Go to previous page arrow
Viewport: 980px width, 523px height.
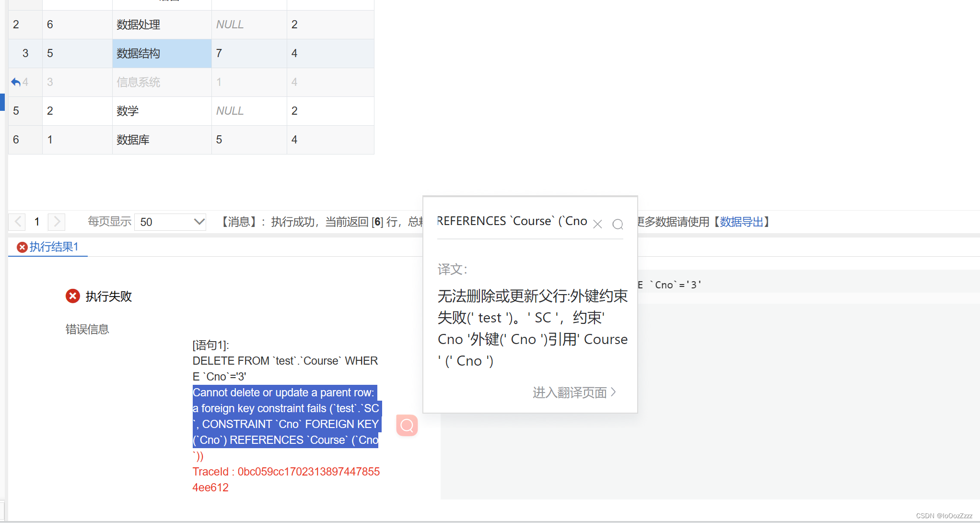tap(18, 222)
